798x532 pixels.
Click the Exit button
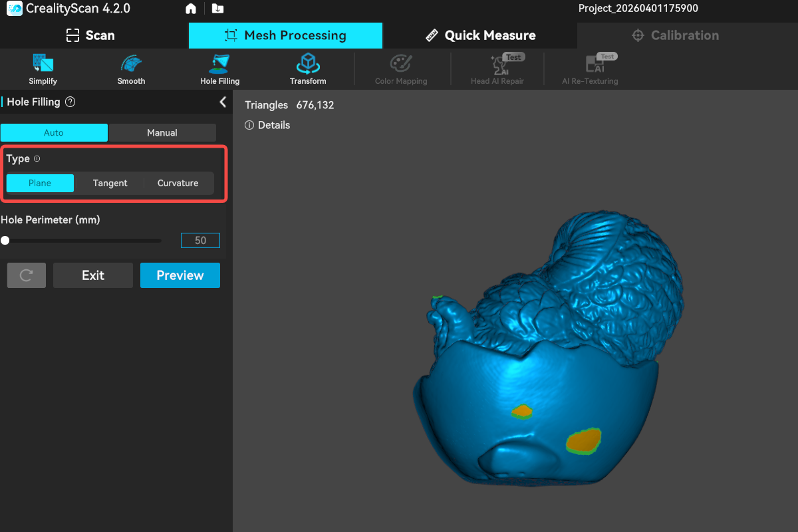tap(93, 275)
